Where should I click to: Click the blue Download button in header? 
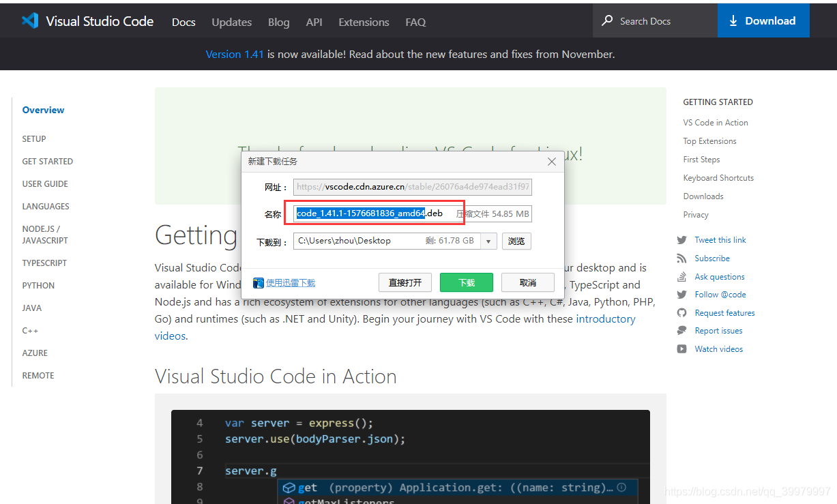(x=763, y=20)
